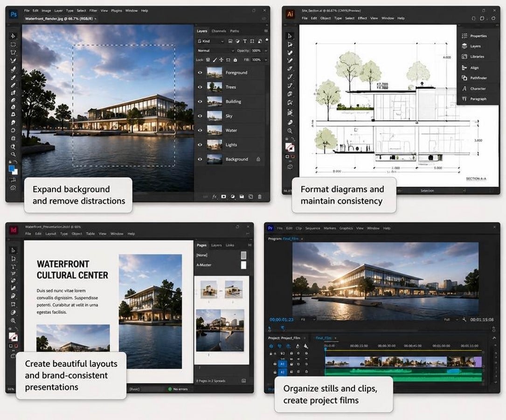Delete layer using trash icon in Photoshop
The width and height of the screenshot is (506, 420).
click(x=260, y=196)
